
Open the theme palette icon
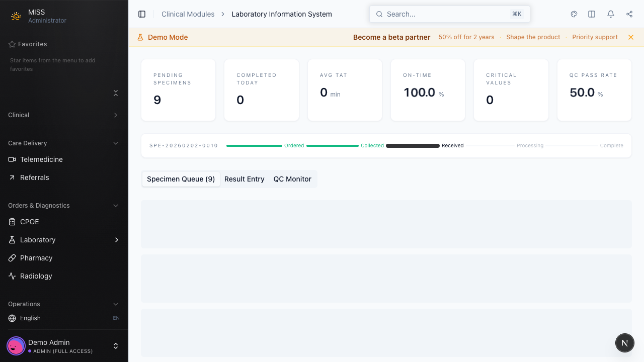pyautogui.click(x=574, y=14)
